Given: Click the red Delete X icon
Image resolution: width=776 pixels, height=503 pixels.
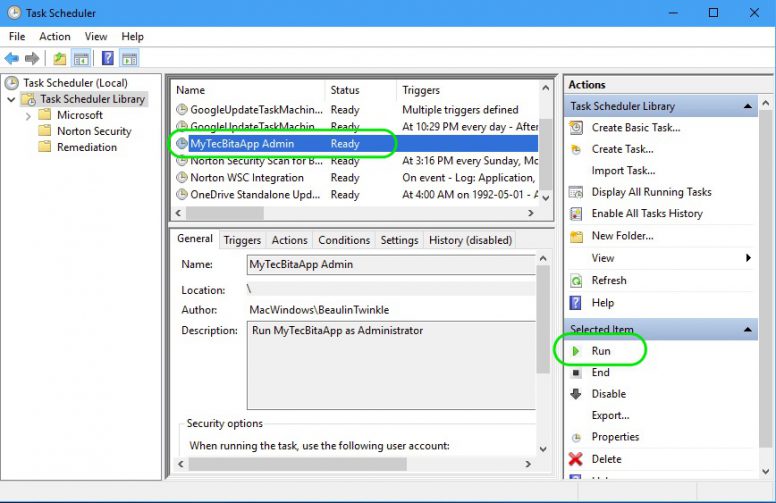Looking at the screenshot, I should pyautogui.click(x=576, y=459).
